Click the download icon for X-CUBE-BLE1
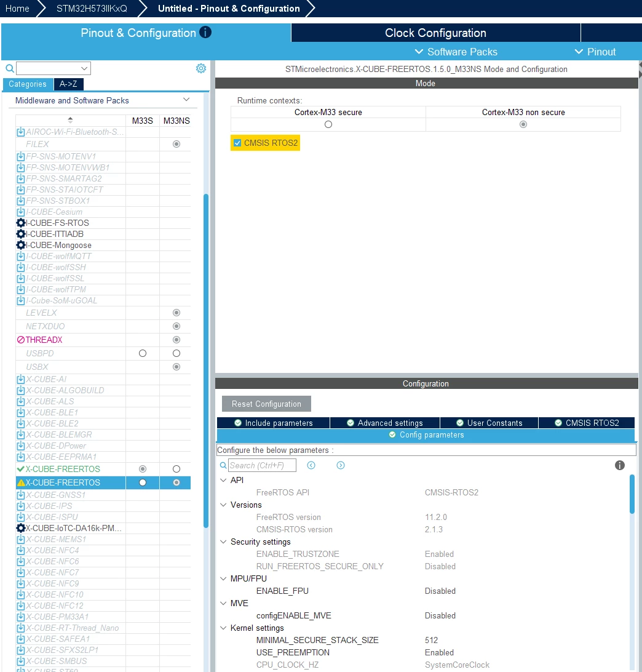 coord(20,412)
